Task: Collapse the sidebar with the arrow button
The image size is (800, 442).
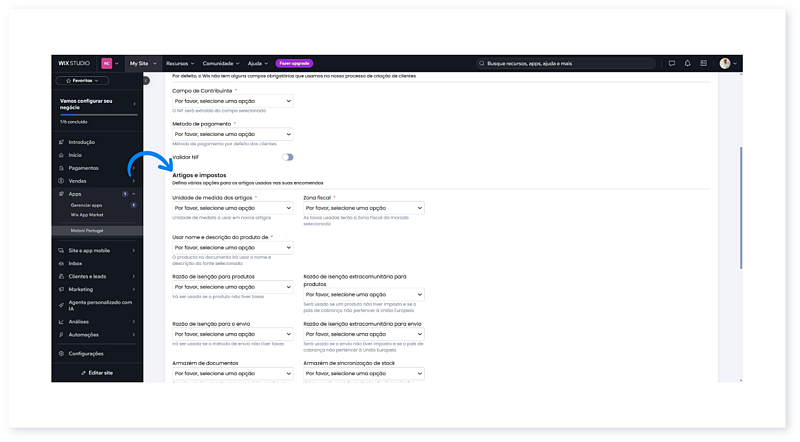Action: (x=144, y=79)
